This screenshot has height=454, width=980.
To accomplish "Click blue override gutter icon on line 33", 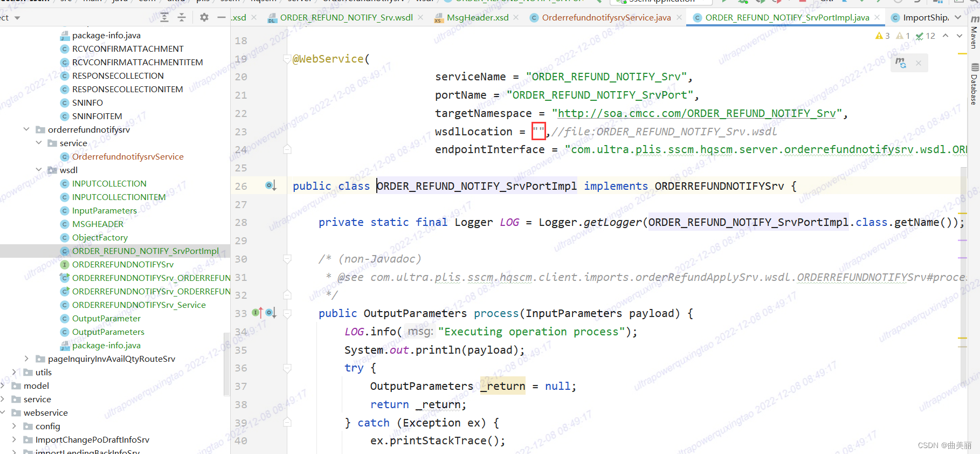I will click(271, 313).
